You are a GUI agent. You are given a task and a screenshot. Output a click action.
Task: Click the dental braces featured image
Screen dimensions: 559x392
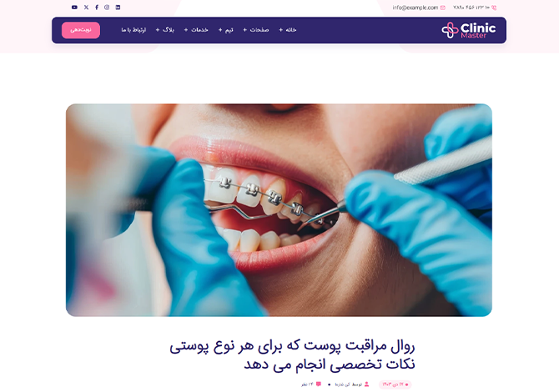click(x=279, y=210)
